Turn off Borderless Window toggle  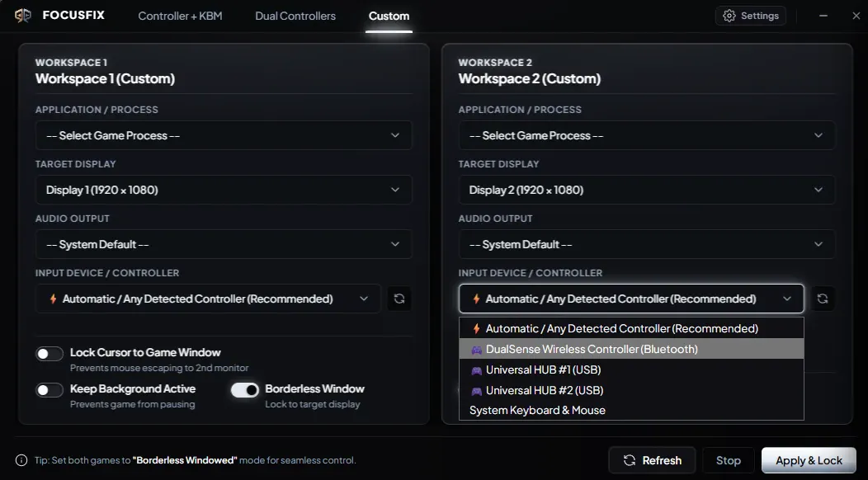click(245, 390)
